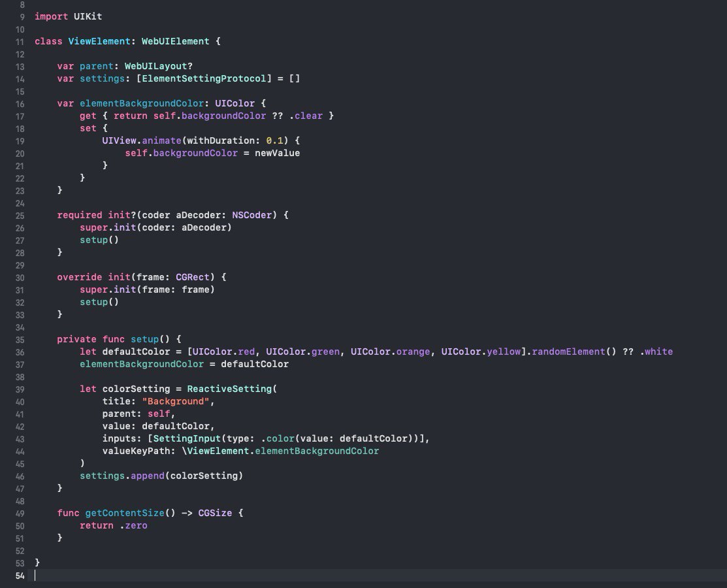This screenshot has height=588, width=727.
Task: Click line number 54 in the gutter
Action: tap(20, 576)
